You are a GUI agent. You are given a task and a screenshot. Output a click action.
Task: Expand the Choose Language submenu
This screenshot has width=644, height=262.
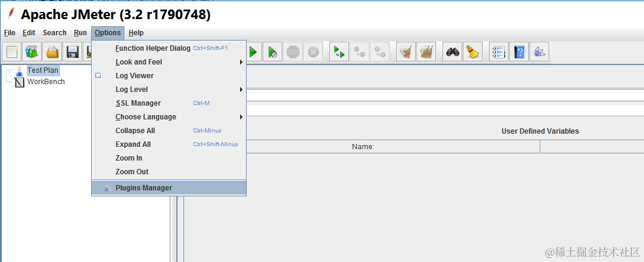pyautogui.click(x=169, y=117)
